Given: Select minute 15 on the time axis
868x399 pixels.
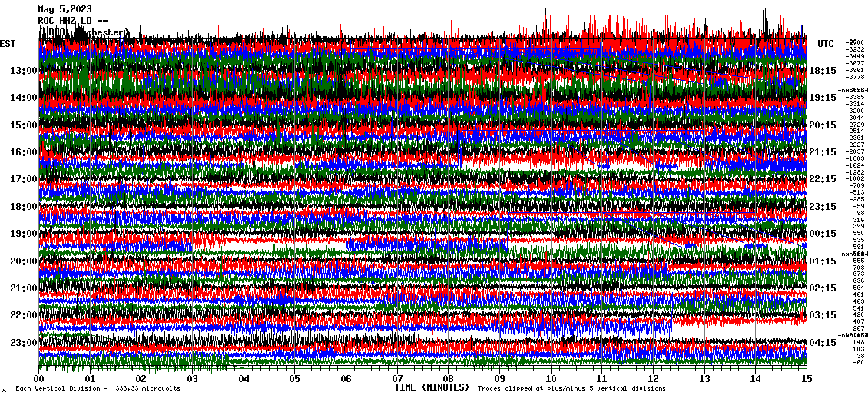Looking at the screenshot, I should tap(806, 378).
